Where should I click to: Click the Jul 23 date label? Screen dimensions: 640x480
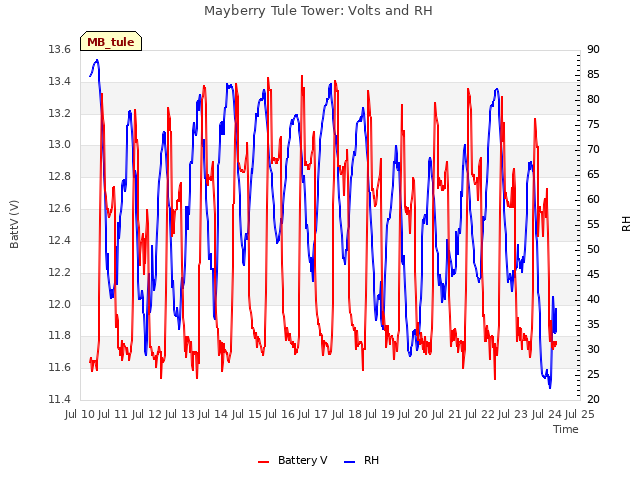click(x=513, y=415)
